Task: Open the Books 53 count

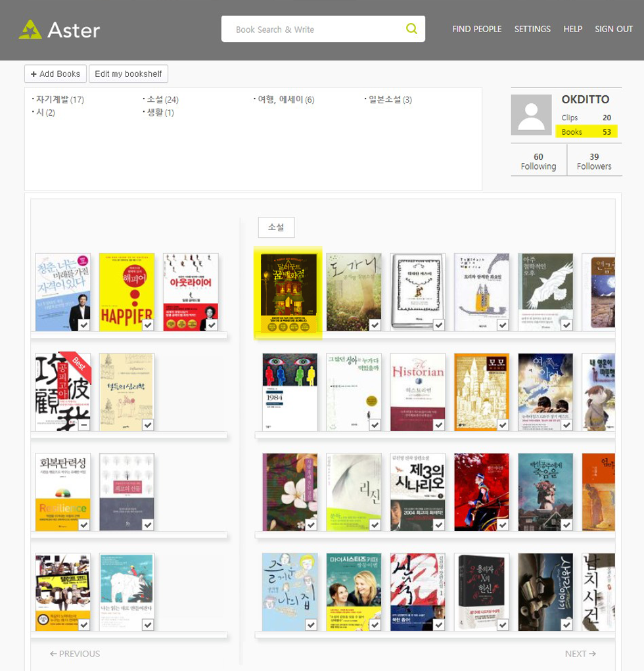Action: (586, 132)
